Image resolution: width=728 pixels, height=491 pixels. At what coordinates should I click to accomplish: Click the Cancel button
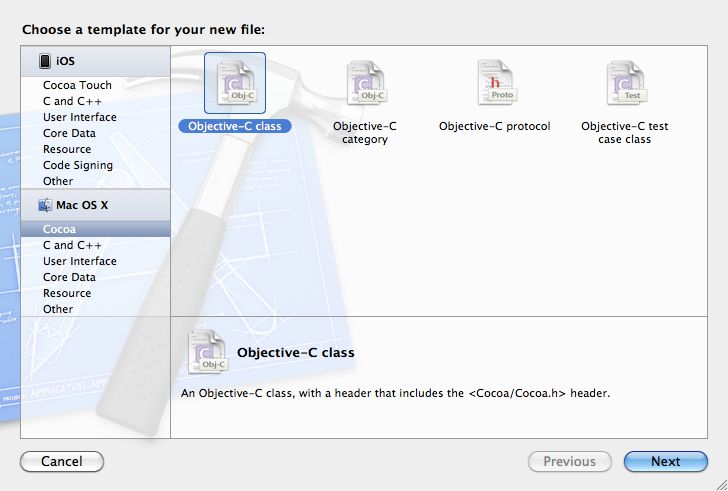pos(62,461)
